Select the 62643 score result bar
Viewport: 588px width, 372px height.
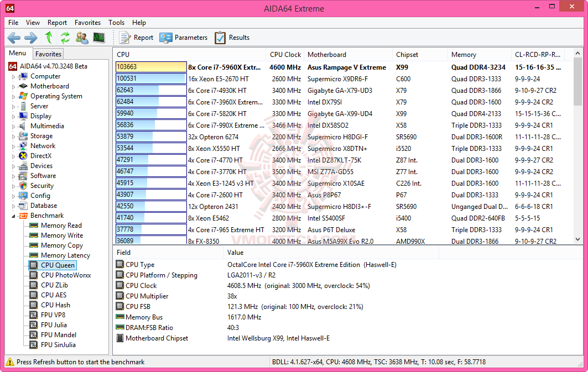pos(151,90)
